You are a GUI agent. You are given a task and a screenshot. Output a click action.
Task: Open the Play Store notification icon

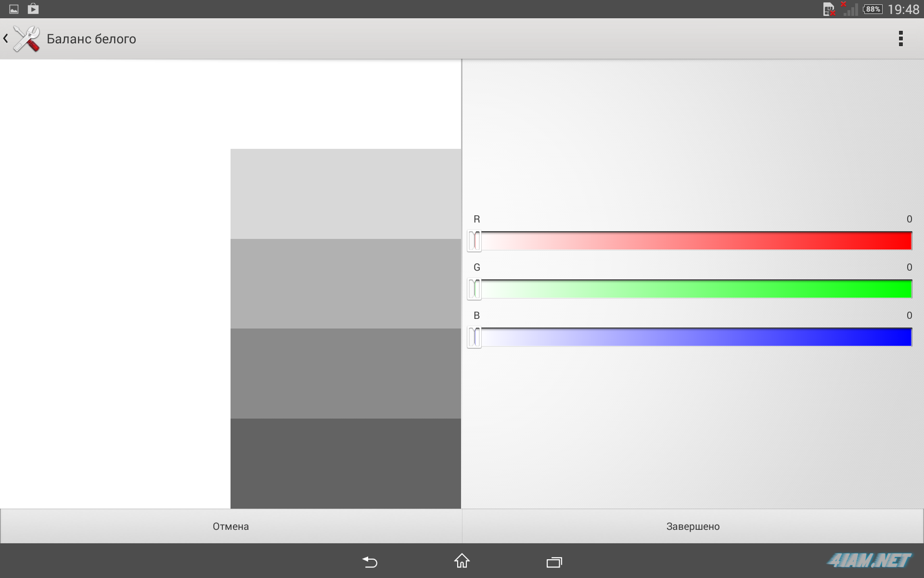pyautogui.click(x=33, y=9)
